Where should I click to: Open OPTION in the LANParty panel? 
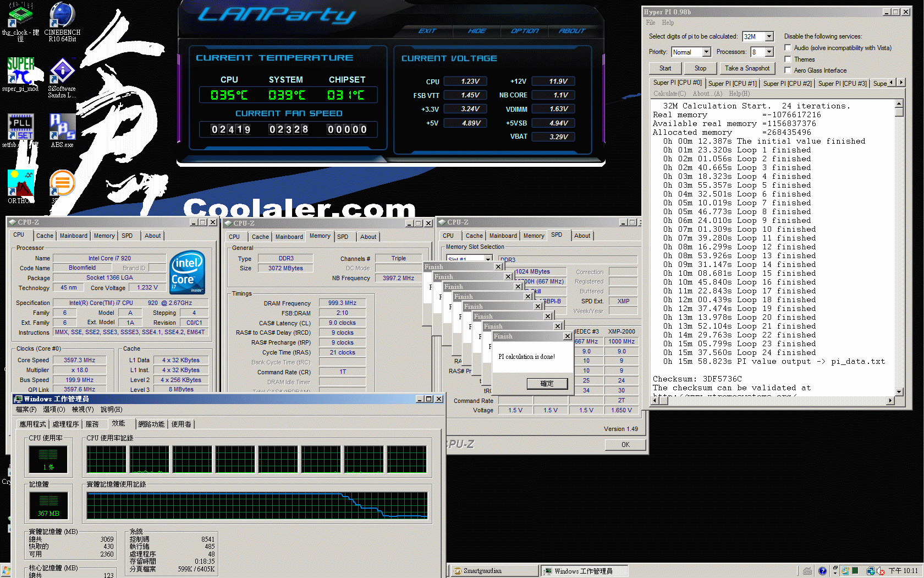click(x=525, y=31)
